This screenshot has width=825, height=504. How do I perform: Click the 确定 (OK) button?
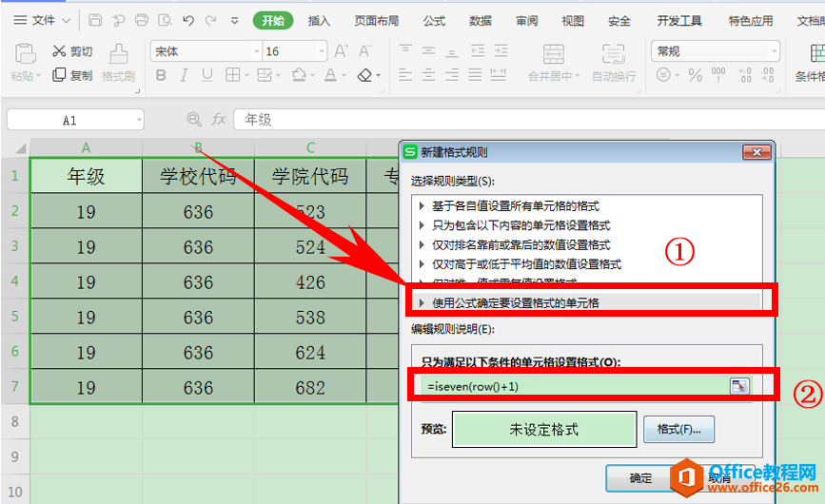pyautogui.click(x=640, y=478)
